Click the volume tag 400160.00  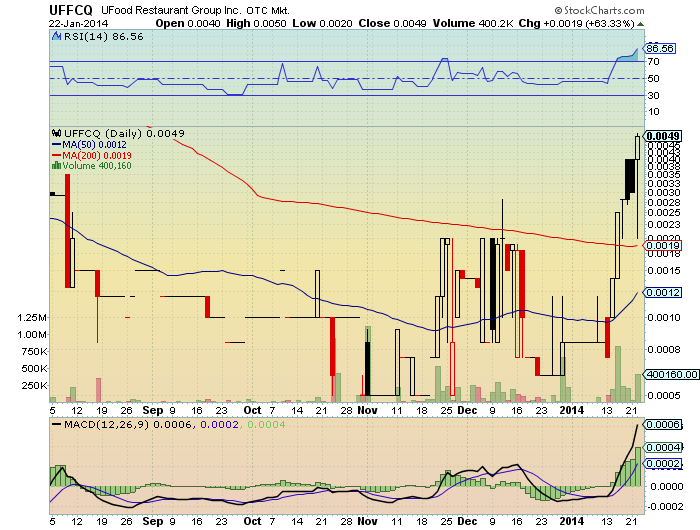pyautogui.click(x=671, y=374)
